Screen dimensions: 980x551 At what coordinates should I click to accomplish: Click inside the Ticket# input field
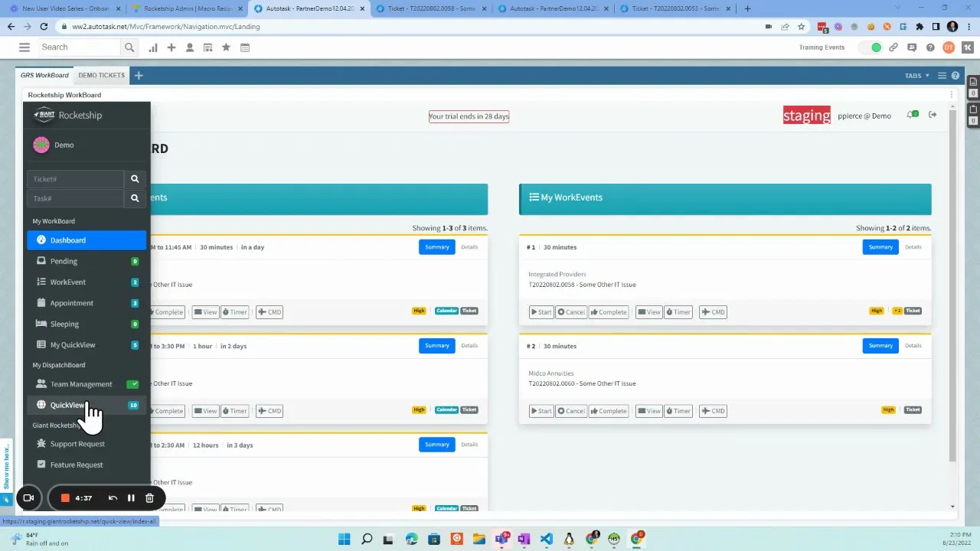click(77, 178)
